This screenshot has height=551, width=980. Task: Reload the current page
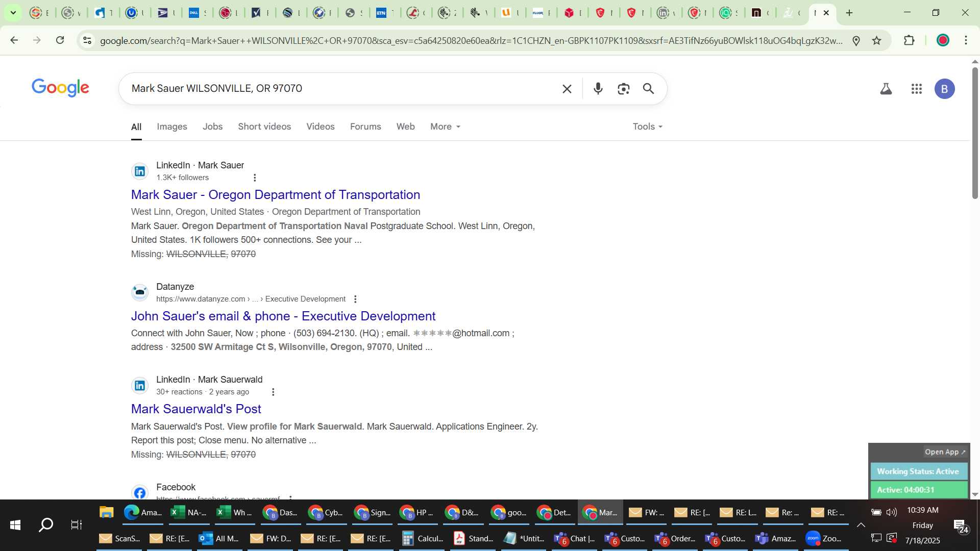pyautogui.click(x=60, y=40)
